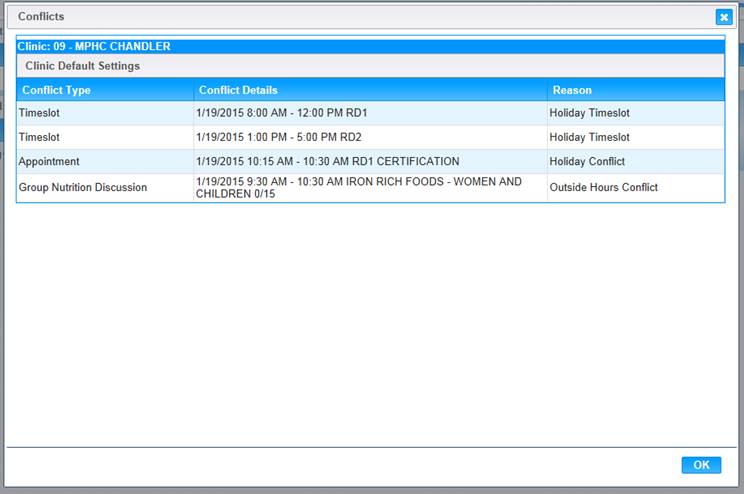This screenshot has height=494, width=744.
Task: Click the OK button
Action: pyautogui.click(x=701, y=465)
